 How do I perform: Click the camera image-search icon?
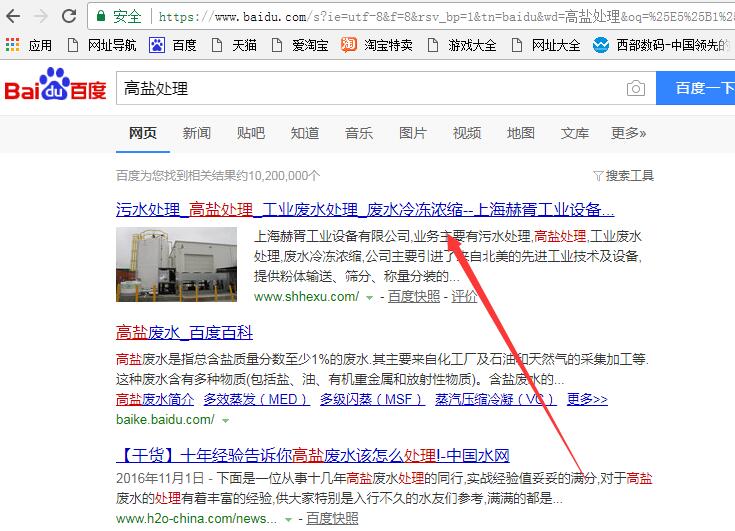click(636, 88)
